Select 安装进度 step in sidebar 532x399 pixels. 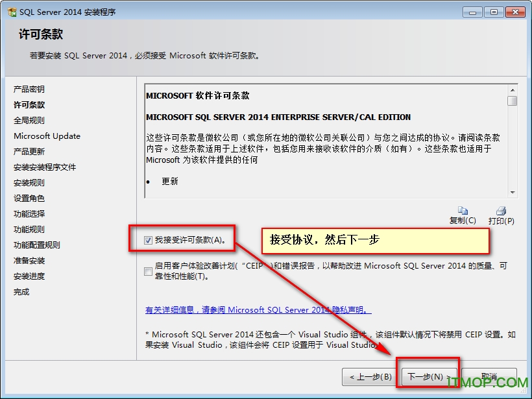pyautogui.click(x=29, y=276)
